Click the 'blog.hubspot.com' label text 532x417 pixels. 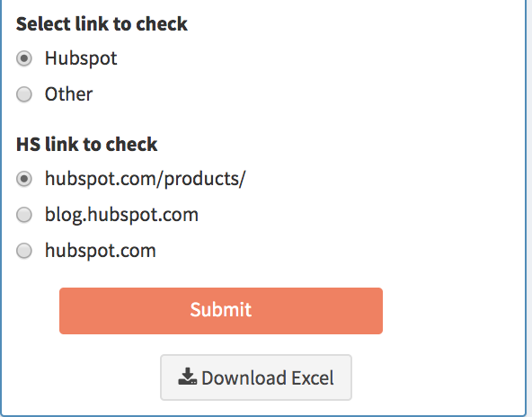point(122,215)
